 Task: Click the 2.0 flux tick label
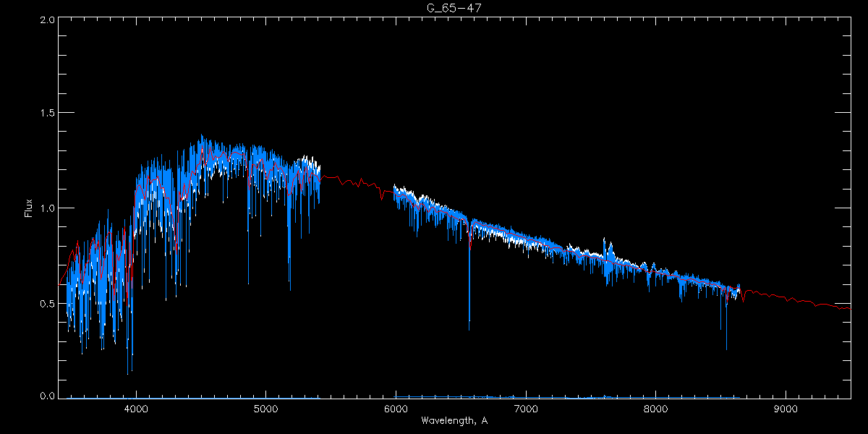point(46,20)
